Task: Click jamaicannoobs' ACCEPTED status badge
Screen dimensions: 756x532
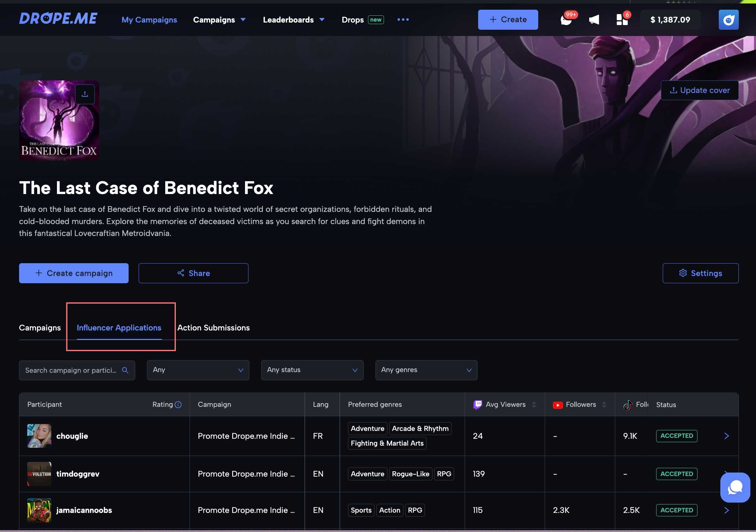Action: point(677,510)
